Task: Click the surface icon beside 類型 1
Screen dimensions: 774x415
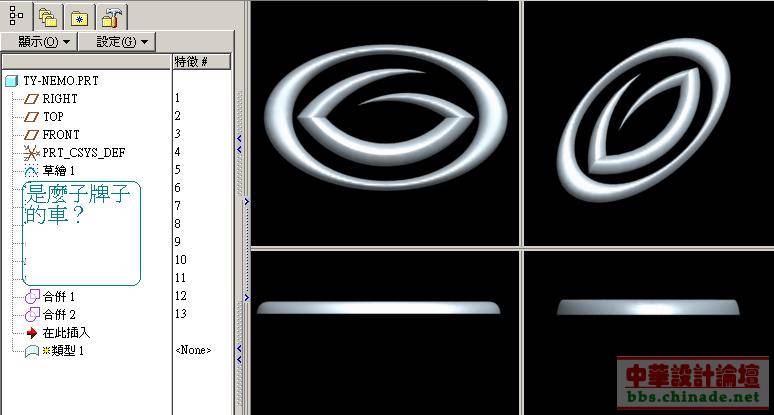Action: click(x=32, y=351)
